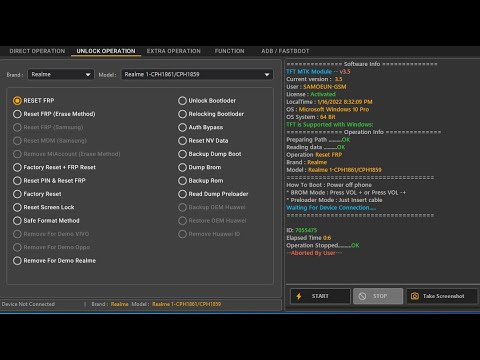480x360 pixels.
Task: Click the 'Elapsed Time' log line
Action: pyautogui.click(x=309, y=238)
